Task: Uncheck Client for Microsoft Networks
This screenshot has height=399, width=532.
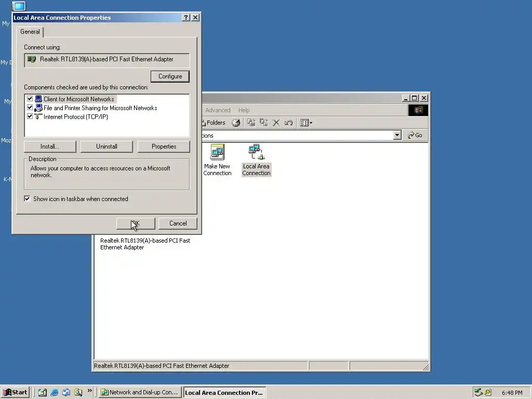Action: (30, 99)
